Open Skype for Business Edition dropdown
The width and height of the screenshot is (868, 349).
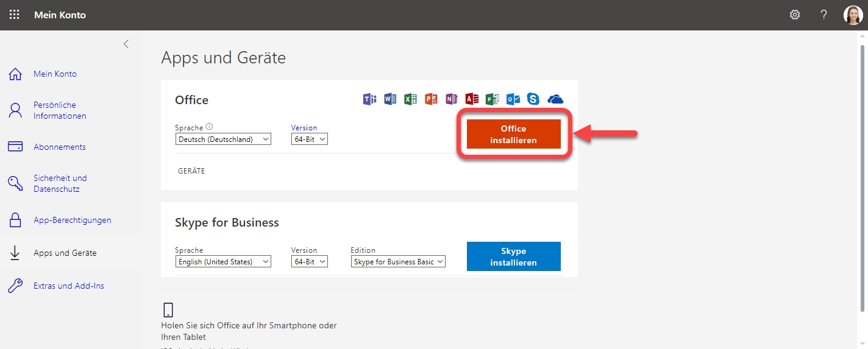(398, 262)
